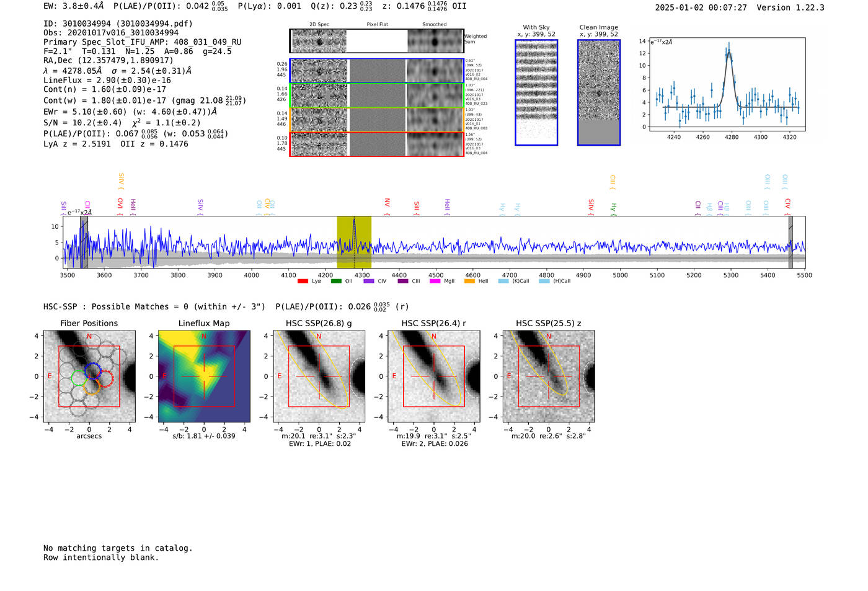Click the magenta MgII legend swatch
868x591 pixels.
click(x=435, y=281)
